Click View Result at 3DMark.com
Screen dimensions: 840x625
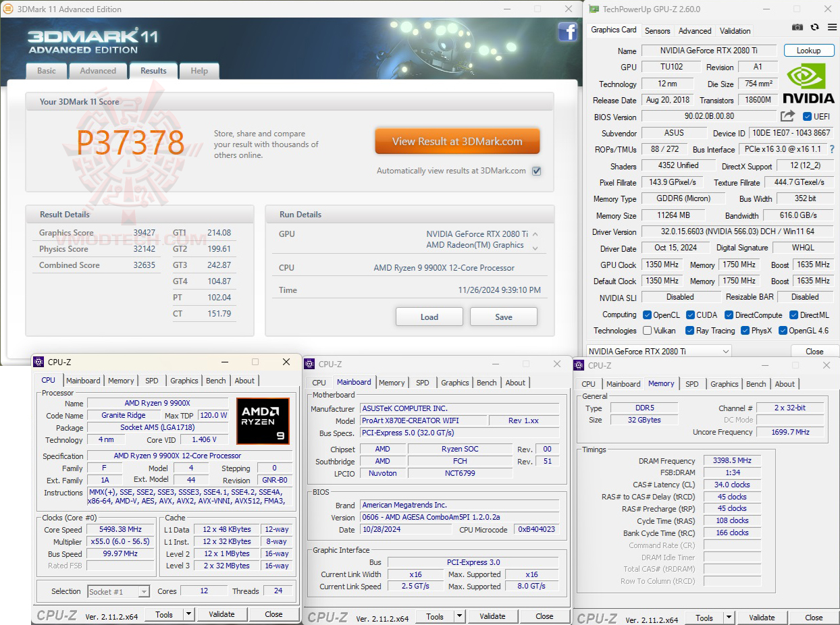458,142
